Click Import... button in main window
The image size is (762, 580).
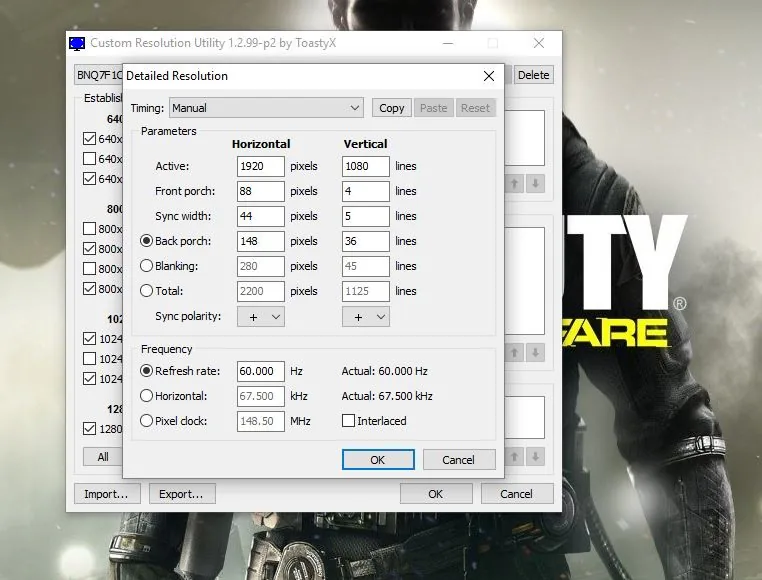107,494
